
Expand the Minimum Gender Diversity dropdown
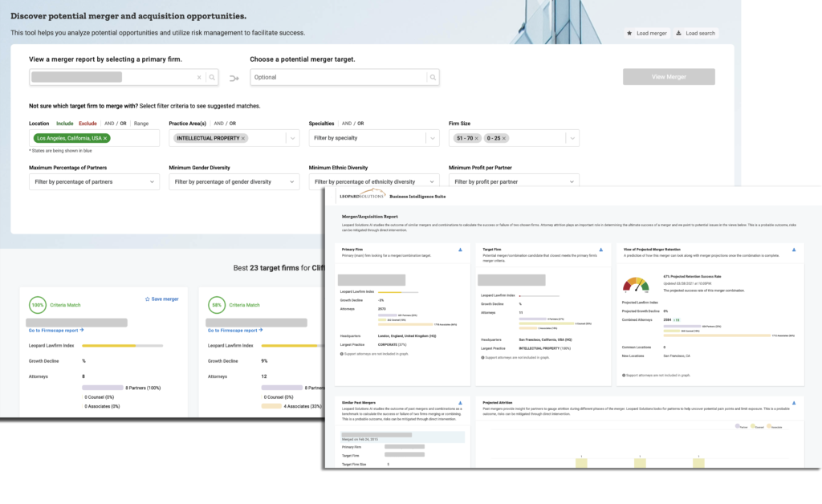291,181
